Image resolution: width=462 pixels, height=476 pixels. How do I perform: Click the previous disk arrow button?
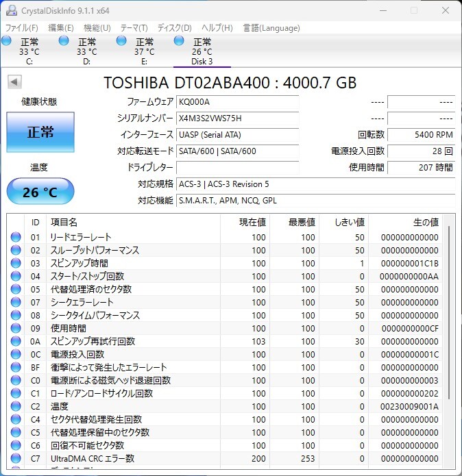[14, 82]
